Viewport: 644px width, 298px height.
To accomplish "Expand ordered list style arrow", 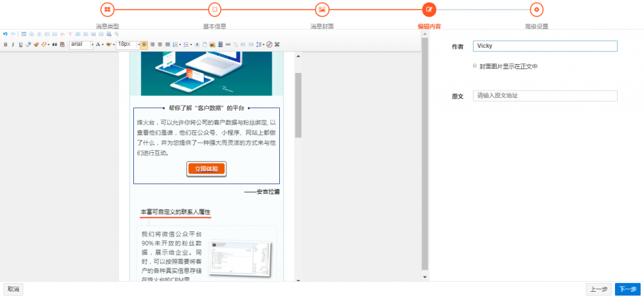I will coord(180,45).
